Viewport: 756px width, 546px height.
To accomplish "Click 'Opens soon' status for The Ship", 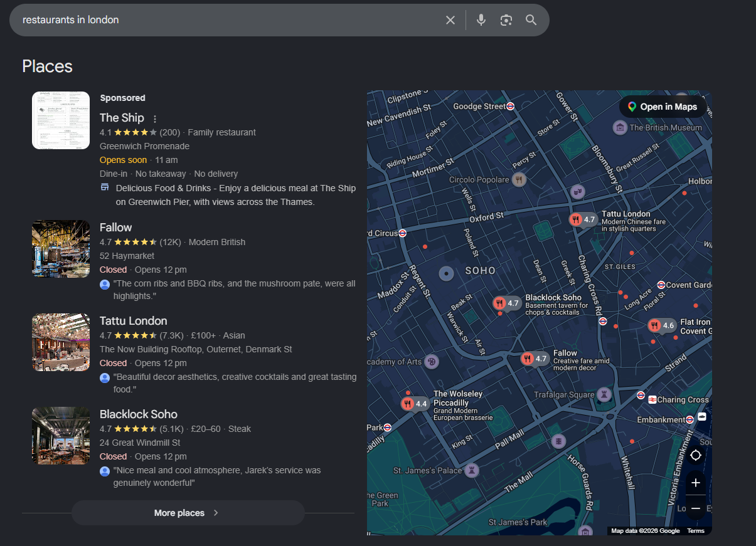I will pos(123,160).
